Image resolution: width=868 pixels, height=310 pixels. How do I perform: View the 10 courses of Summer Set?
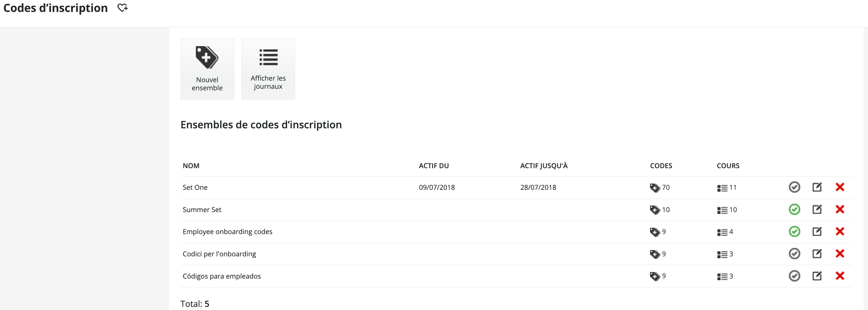pyautogui.click(x=727, y=210)
